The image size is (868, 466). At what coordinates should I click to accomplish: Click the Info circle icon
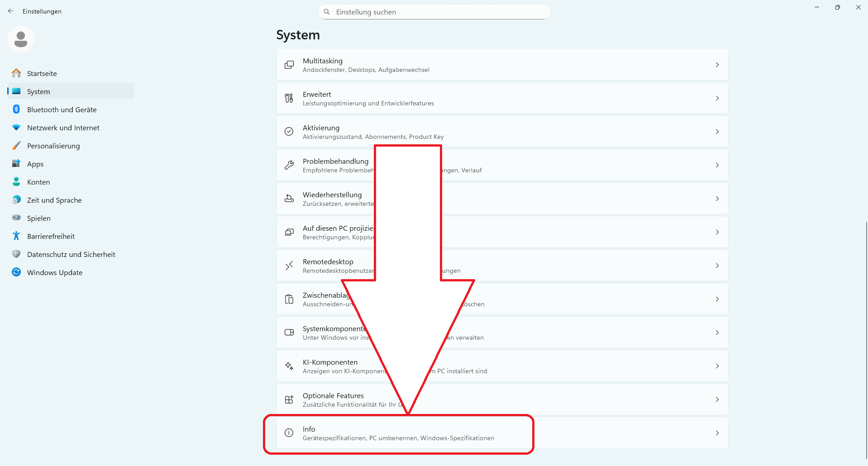pos(289,433)
